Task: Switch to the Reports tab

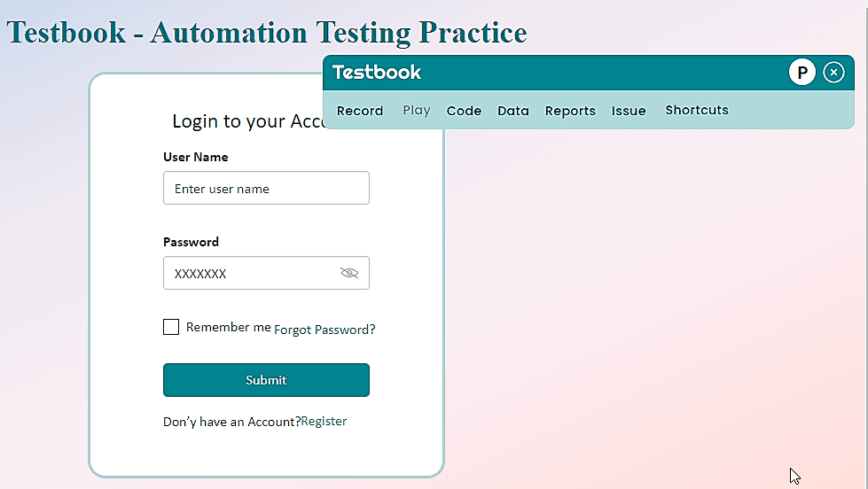Action: click(x=570, y=111)
